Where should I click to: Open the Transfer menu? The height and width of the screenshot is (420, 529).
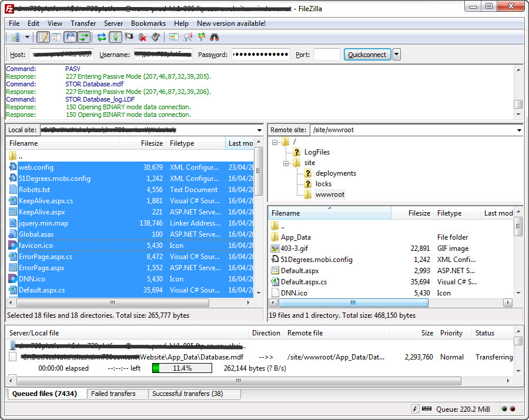[x=83, y=23]
